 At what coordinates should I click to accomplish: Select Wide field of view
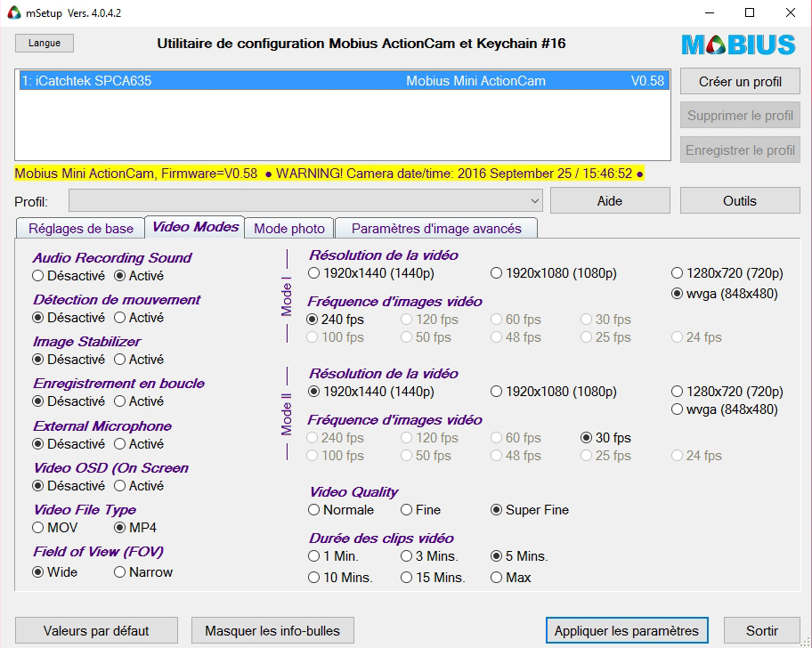click(55, 572)
